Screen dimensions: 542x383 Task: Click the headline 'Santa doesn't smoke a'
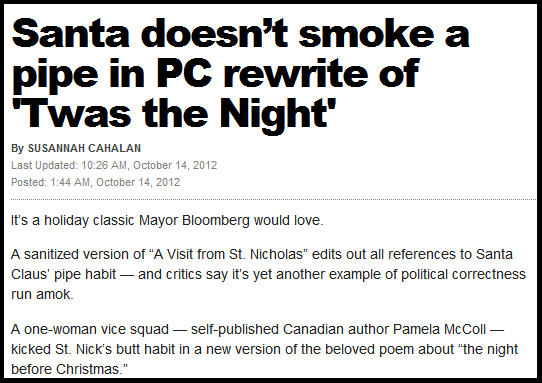240,33
